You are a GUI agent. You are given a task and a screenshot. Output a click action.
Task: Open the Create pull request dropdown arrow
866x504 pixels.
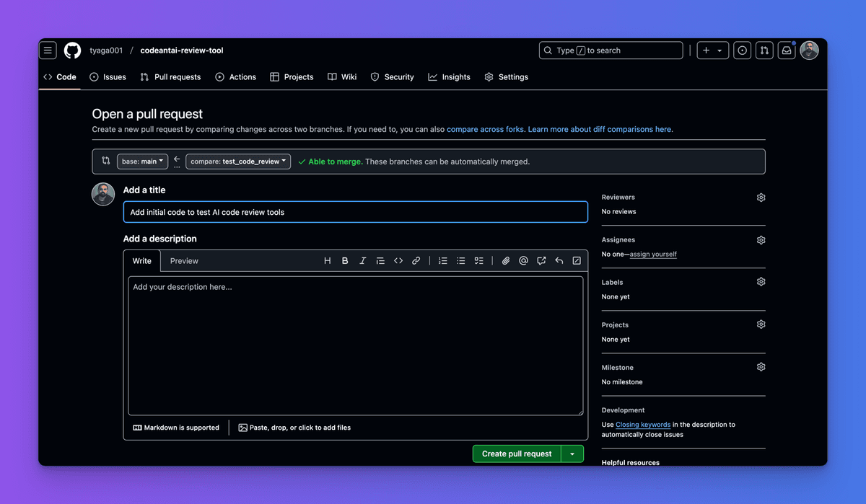[572, 454]
